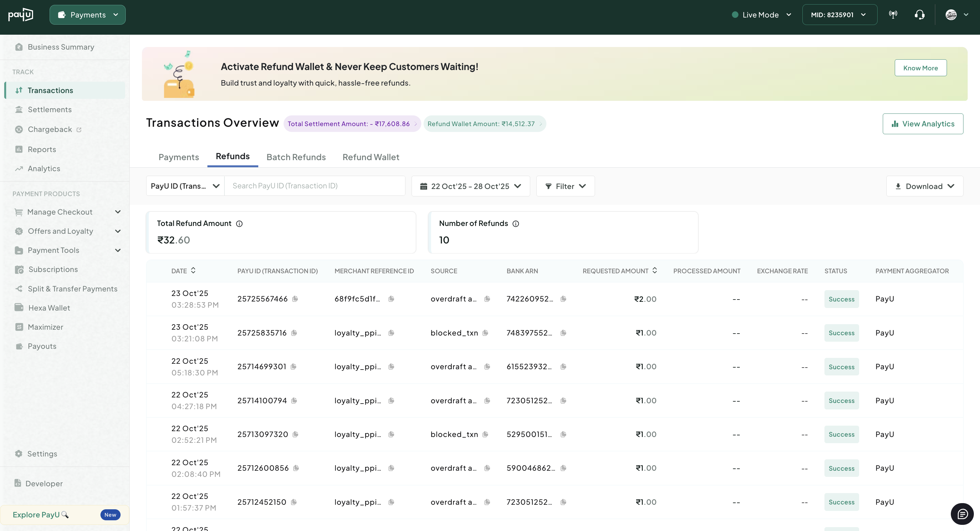Show Total Refund Amount info tooltip

pyautogui.click(x=239, y=223)
